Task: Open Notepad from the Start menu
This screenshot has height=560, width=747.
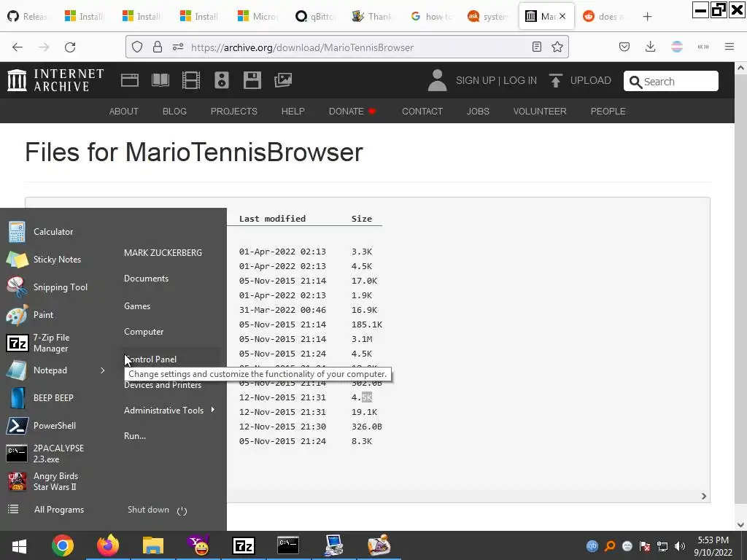Action: click(50, 370)
